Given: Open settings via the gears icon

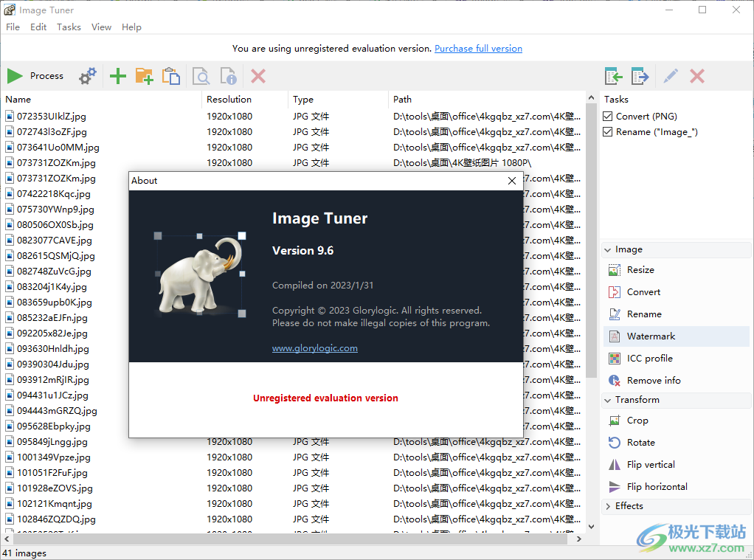Looking at the screenshot, I should pos(88,76).
